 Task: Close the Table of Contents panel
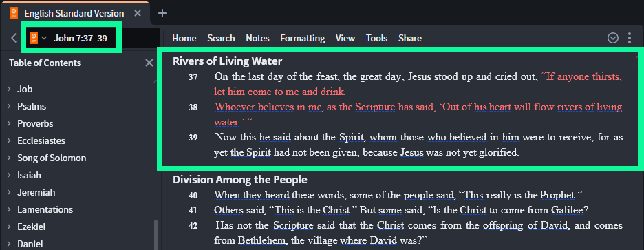[149, 63]
